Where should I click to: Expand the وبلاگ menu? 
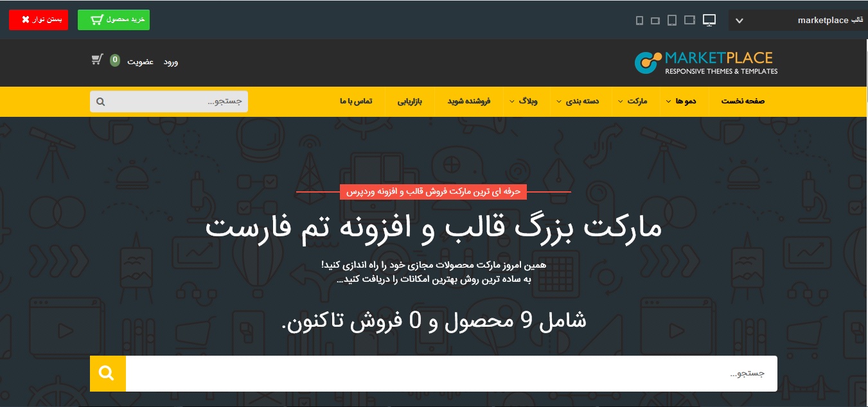(x=527, y=101)
